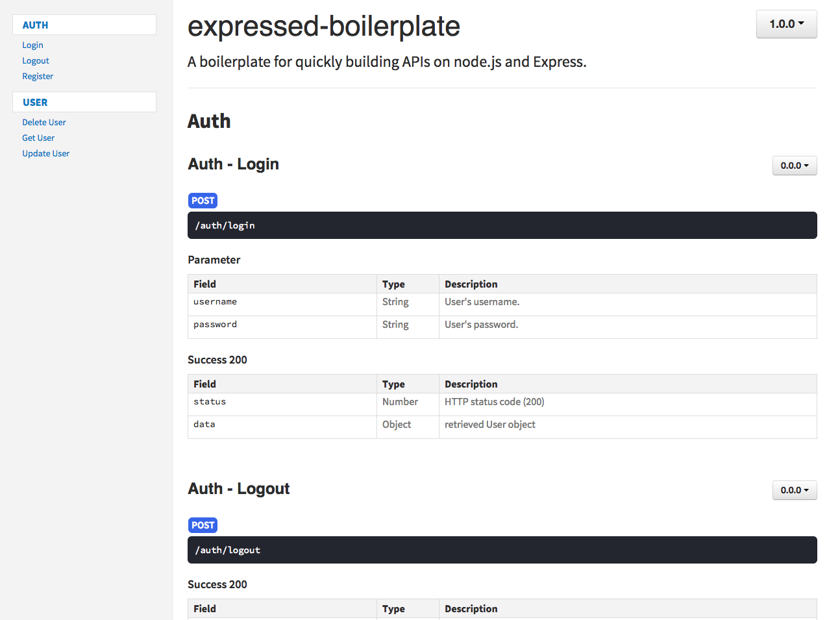The image size is (840, 620).
Task: Select the AUTH sidebar section header
Action: (x=84, y=25)
